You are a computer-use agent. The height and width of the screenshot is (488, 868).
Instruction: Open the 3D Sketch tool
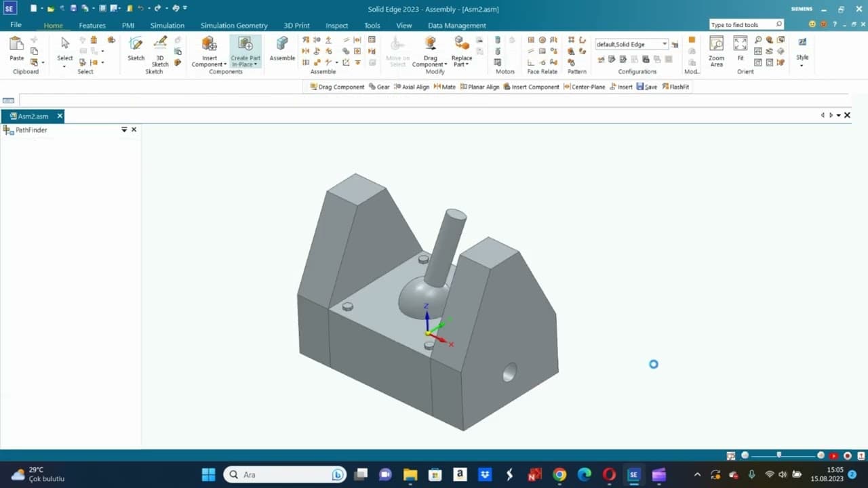(x=160, y=51)
